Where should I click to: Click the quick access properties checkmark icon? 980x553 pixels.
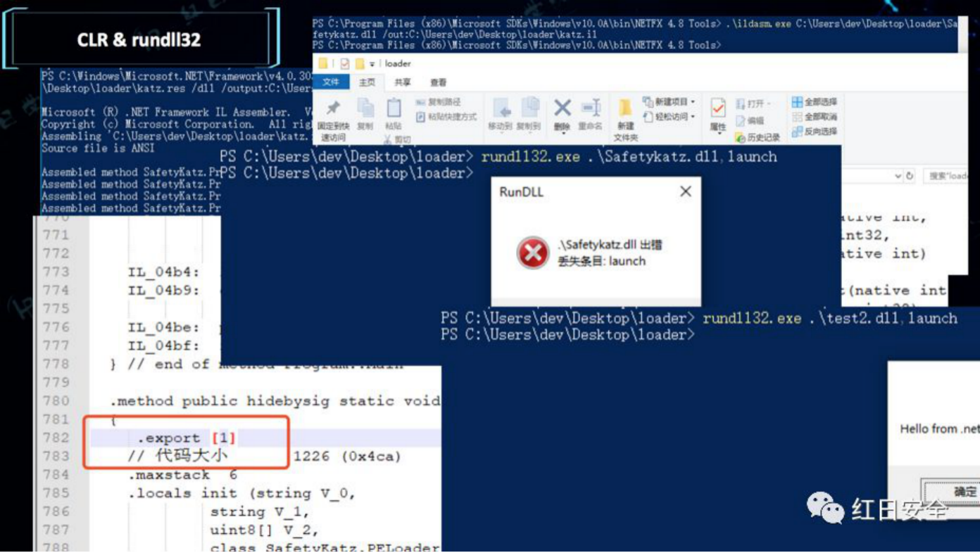pos(344,63)
